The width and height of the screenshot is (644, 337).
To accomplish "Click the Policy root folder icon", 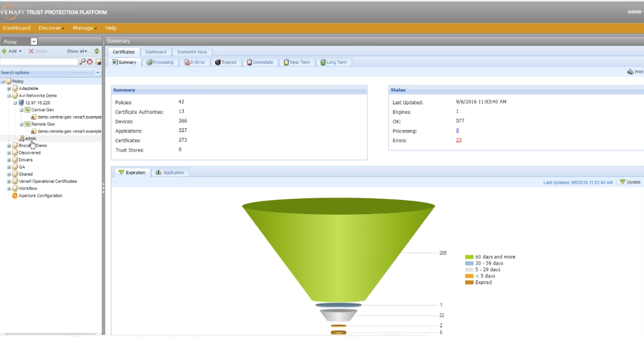I will 9,81.
